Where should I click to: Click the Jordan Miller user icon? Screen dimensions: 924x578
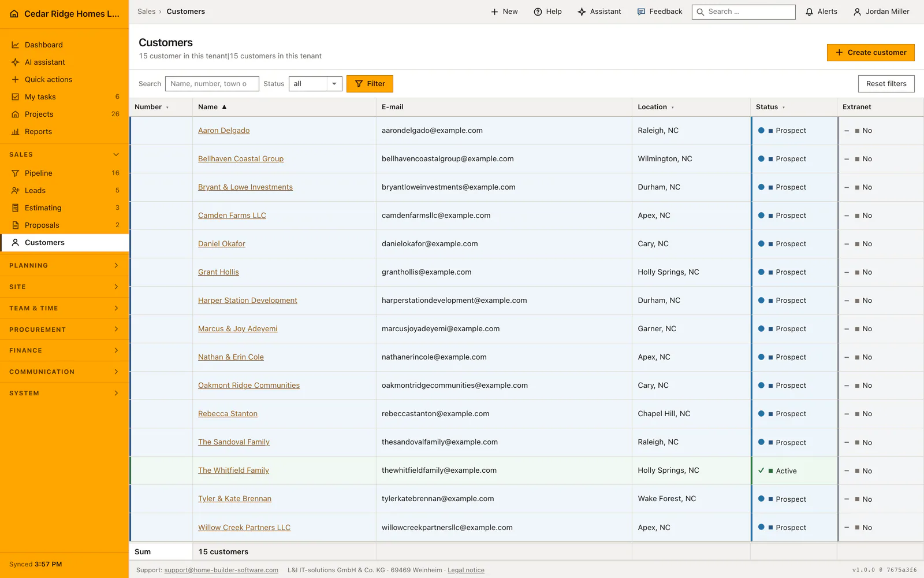pyautogui.click(x=857, y=12)
